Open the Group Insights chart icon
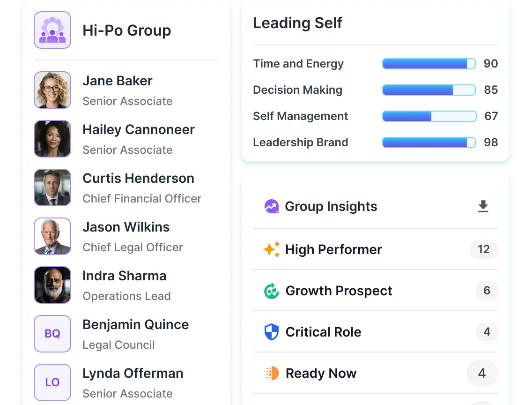This screenshot has width=532, height=405. (272, 206)
